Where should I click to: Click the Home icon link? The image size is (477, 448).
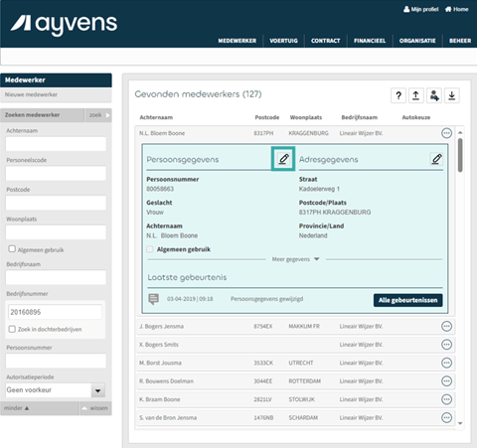[x=456, y=9]
